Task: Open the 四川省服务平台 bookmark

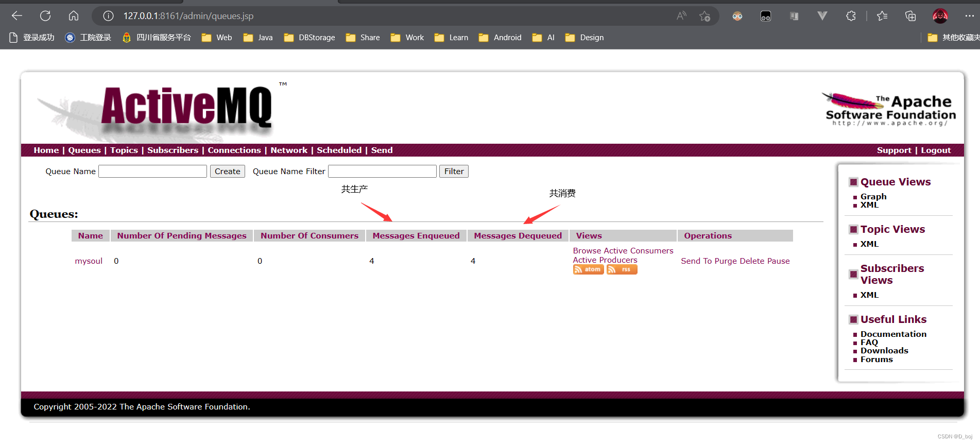Action: (x=156, y=38)
